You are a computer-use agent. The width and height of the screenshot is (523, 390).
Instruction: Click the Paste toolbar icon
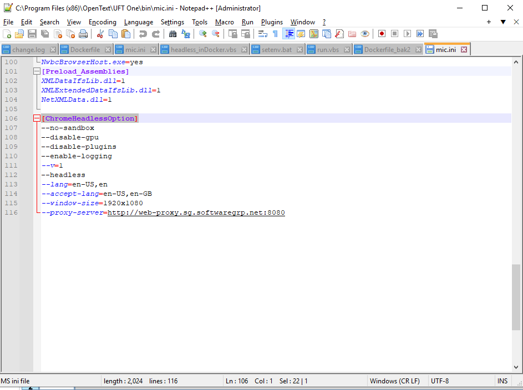click(x=126, y=34)
